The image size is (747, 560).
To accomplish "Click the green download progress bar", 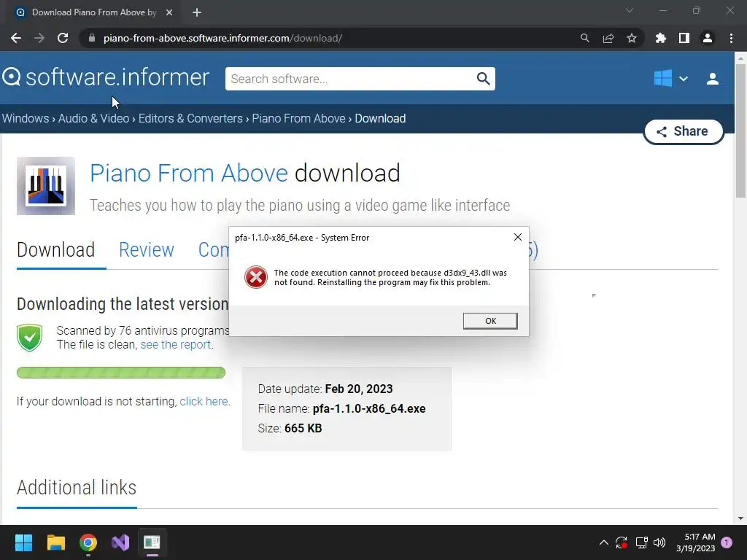I will [x=121, y=373].
